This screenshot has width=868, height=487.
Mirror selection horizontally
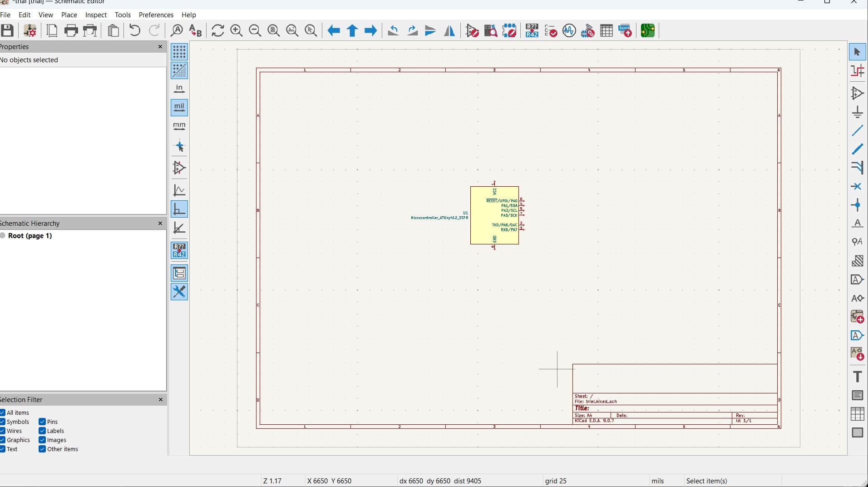(449, 30)
